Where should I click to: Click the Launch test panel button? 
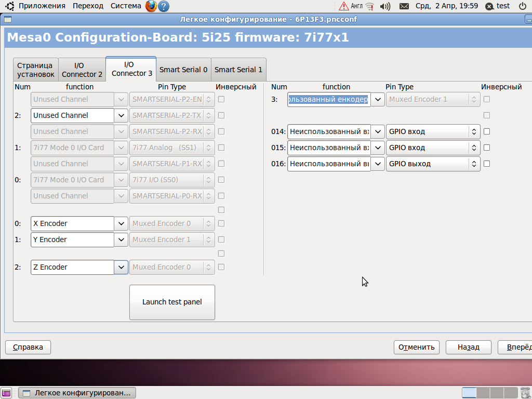click(x=172, y=302)
